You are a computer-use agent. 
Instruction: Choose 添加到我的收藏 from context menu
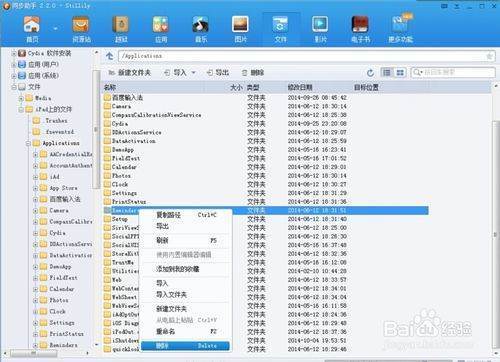(x=187, y=269)
